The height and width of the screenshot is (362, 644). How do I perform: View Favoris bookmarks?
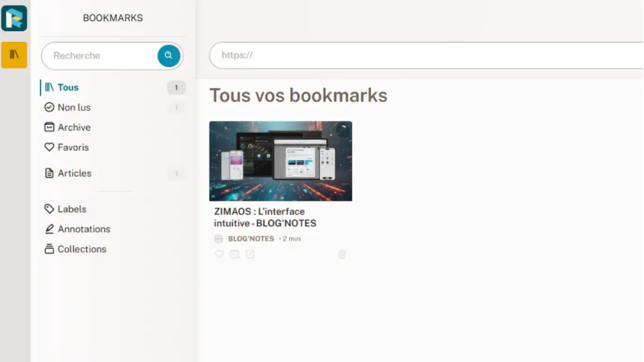pyautogui.click(x=73, y=148)
